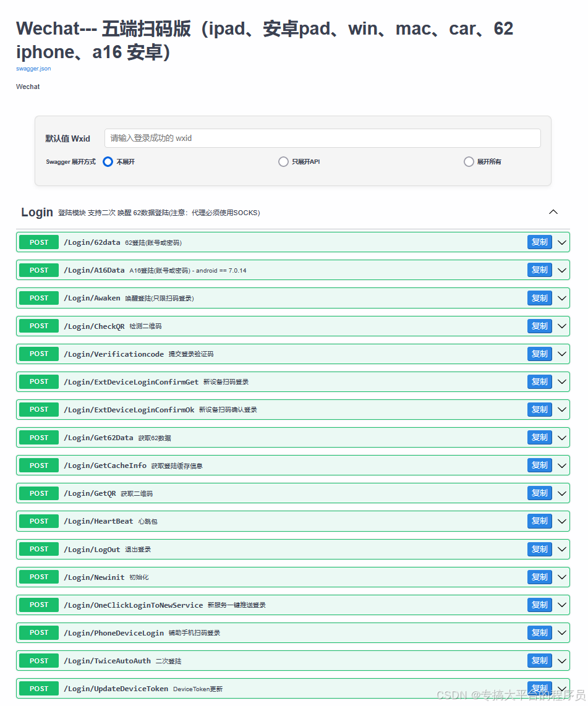Copy the /Login/62data endpoint
The width and height of the screenshot is (588, 706).
pyautogui.click(x=539, y=242)
